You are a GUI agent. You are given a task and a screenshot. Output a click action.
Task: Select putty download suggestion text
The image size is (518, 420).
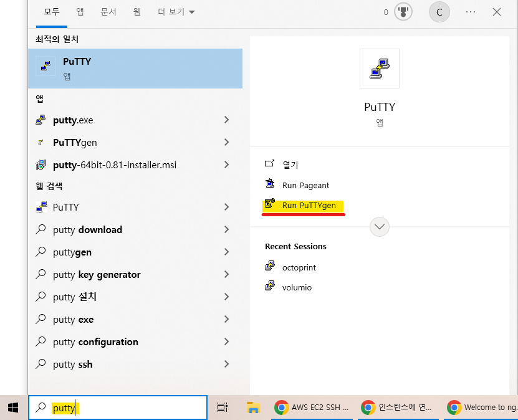(x=87, y=229)
